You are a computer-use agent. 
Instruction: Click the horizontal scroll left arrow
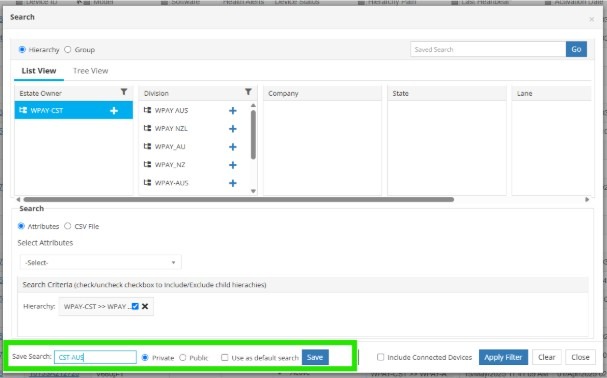(18, 199)
